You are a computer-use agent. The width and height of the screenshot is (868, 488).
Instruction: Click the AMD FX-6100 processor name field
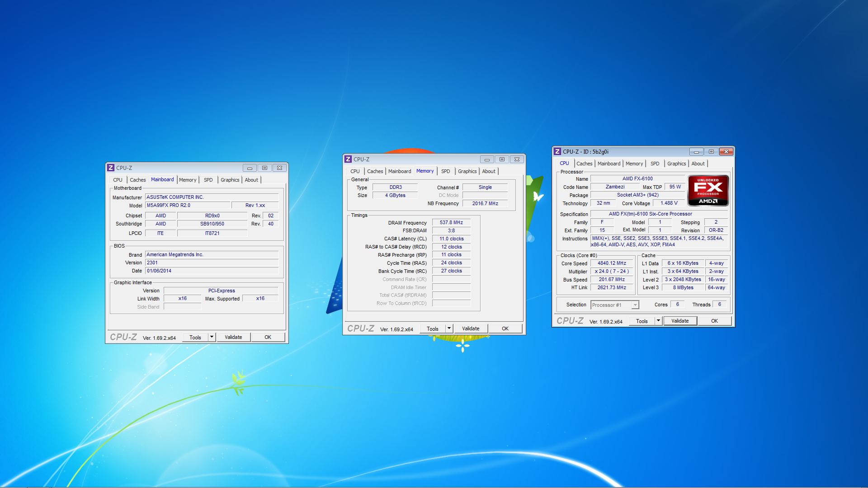coord(637,178)
